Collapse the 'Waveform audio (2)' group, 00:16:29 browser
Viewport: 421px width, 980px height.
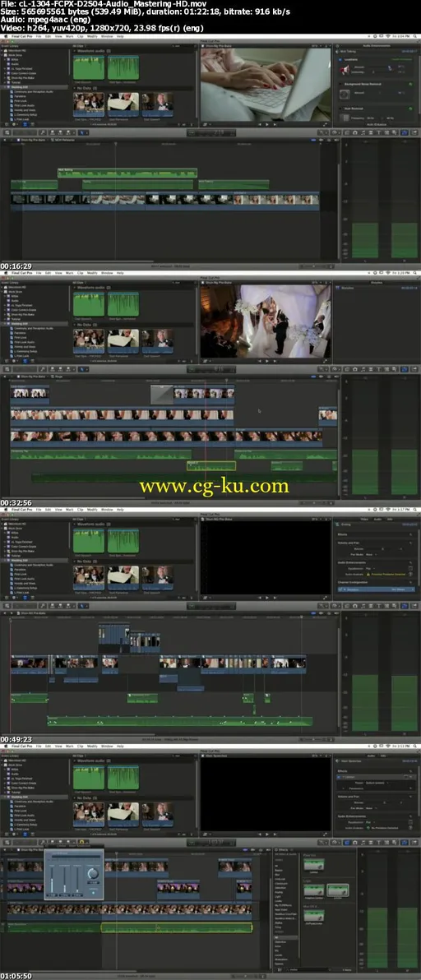74,51
